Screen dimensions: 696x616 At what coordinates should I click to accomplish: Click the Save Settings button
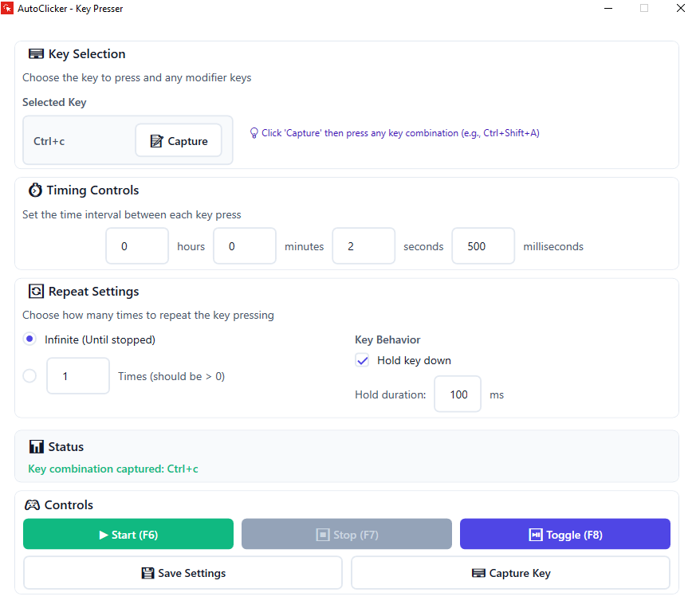tap(183, 573)
